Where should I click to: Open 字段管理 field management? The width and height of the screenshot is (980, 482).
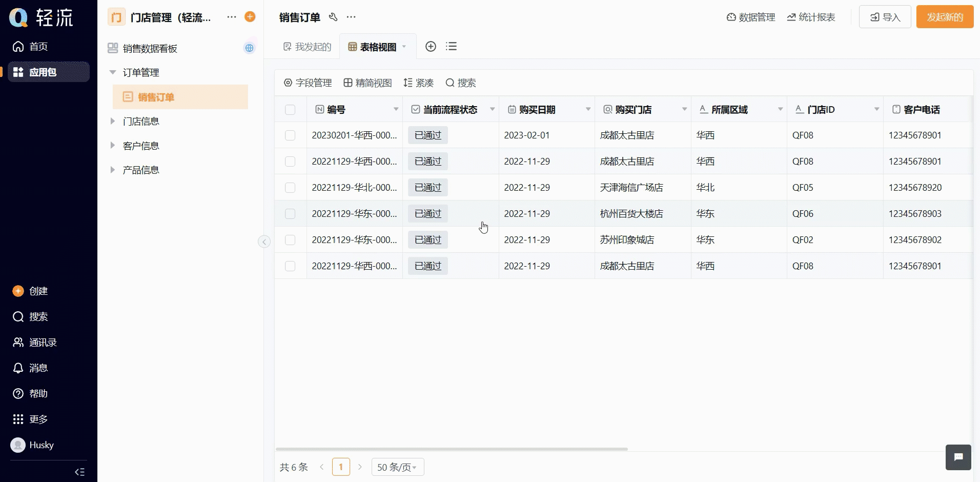coord(308,83)
